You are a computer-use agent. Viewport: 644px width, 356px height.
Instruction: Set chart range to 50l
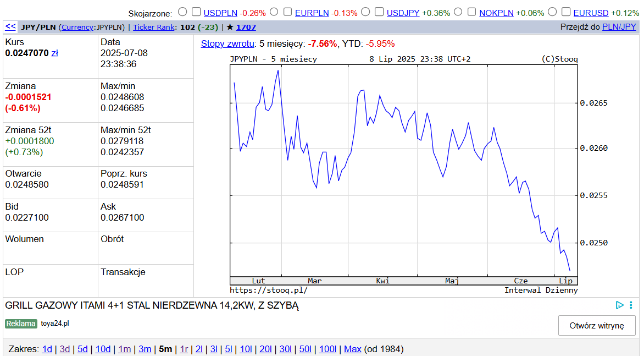coord(305,349)
